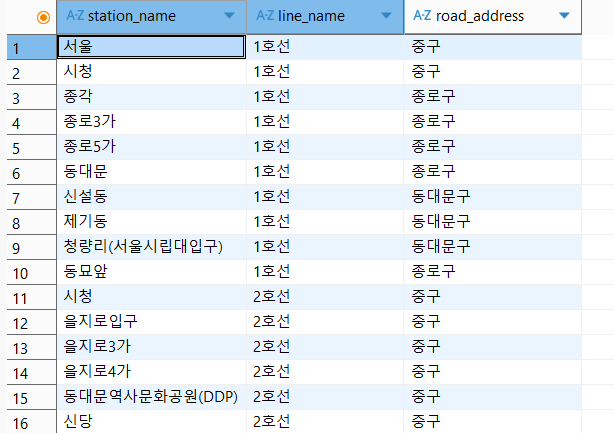Screen dimensions: 614x433
Task: Click the '중구' address cell in row 12
Action: (x=493, y=322)
